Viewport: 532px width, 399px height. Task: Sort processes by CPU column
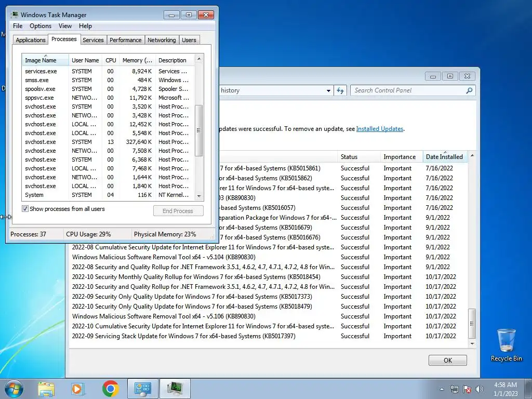tap(111, 60)
